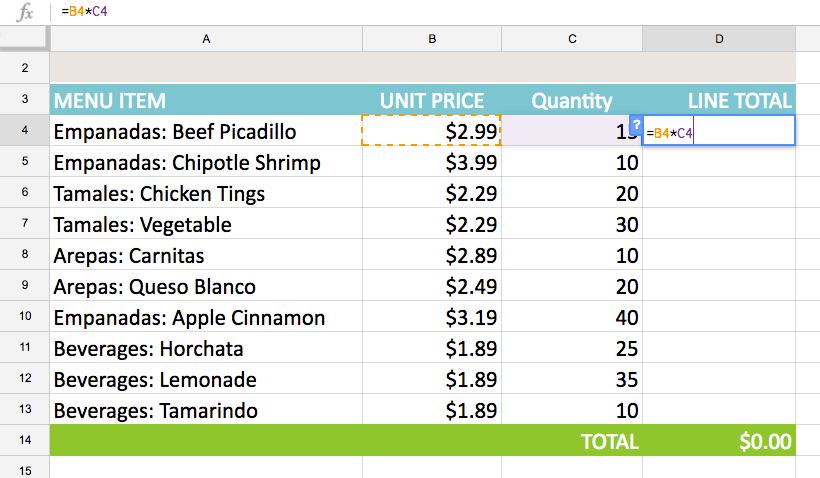Select row 14 header

(x=25, y=441)
